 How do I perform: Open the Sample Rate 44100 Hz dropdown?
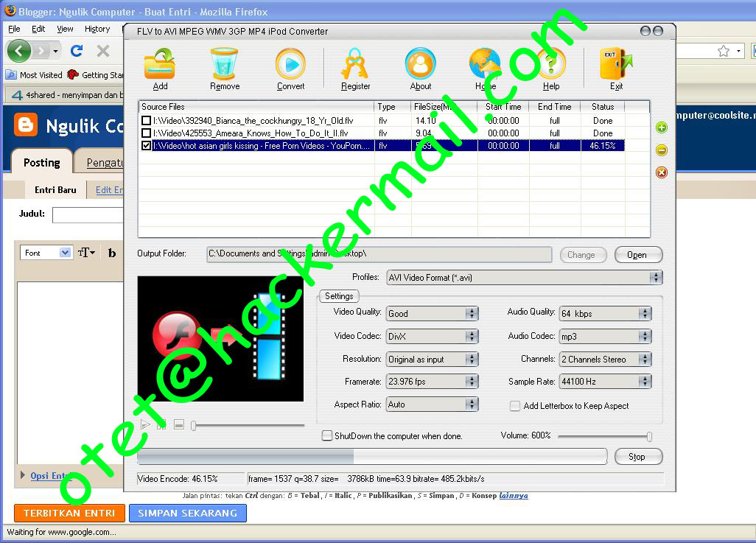click(605, 382)
